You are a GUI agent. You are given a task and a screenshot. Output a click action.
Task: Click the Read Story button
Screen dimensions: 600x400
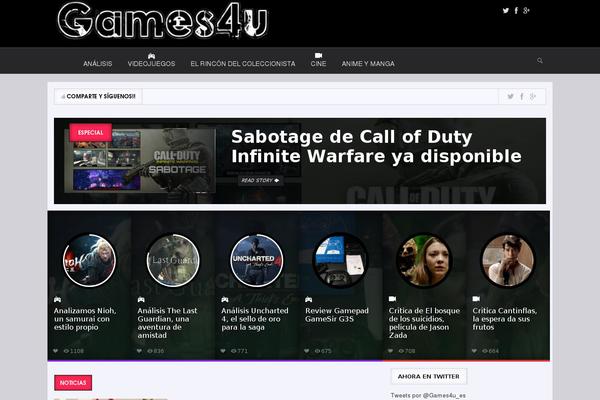point(260,180)
